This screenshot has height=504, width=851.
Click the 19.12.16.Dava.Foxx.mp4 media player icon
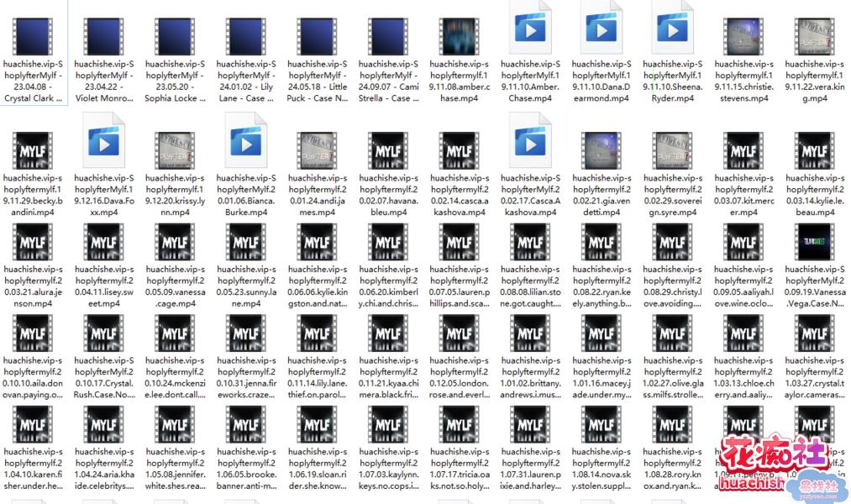pos(103,141)
